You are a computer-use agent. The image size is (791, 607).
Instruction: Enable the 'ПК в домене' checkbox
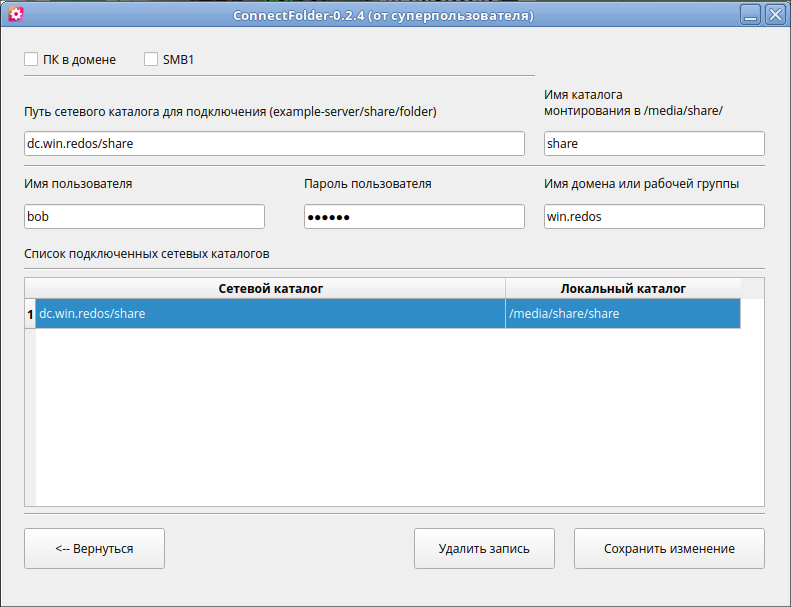coord(32,60)
